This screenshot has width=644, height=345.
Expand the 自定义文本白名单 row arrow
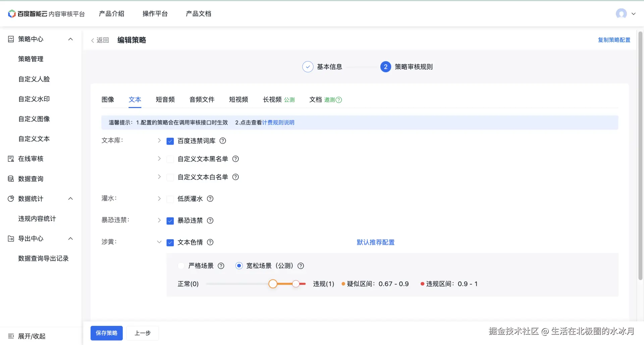point(159,177)
